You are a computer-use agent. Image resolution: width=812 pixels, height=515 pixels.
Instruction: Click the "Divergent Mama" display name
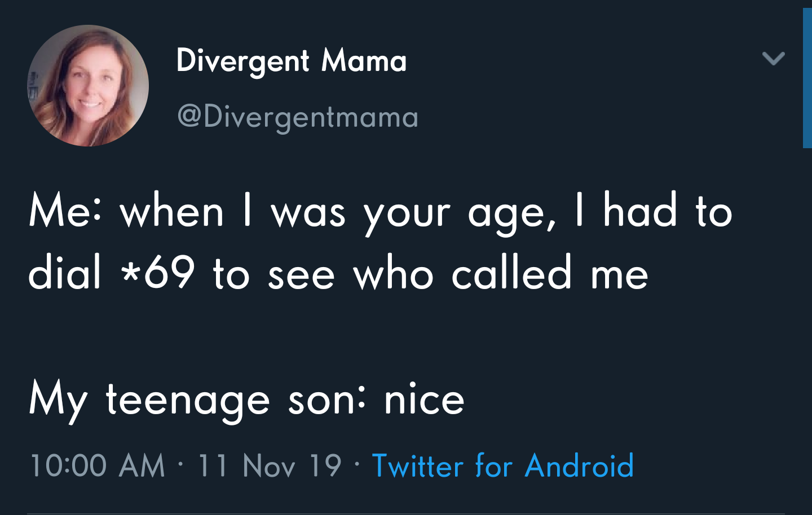coord(291,61)
